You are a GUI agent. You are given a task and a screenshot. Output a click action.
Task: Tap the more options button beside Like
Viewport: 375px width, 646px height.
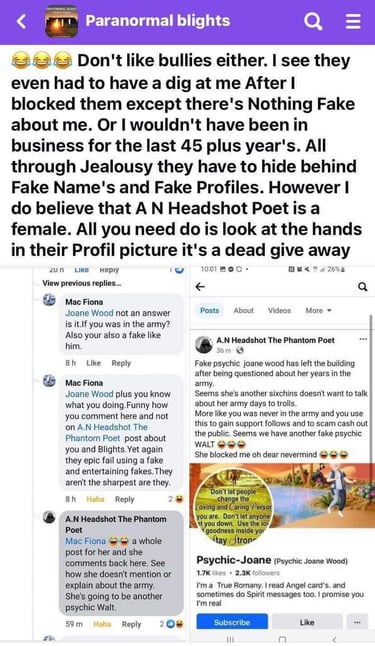coord(357,622)
